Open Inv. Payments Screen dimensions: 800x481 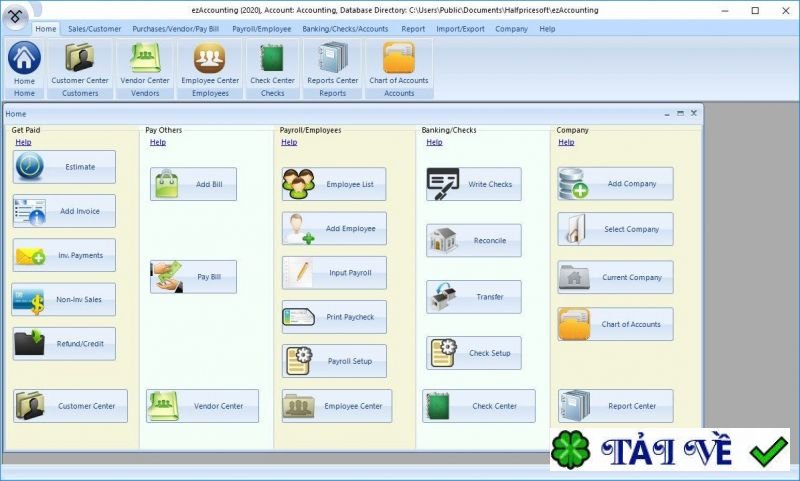click(64, 255)
